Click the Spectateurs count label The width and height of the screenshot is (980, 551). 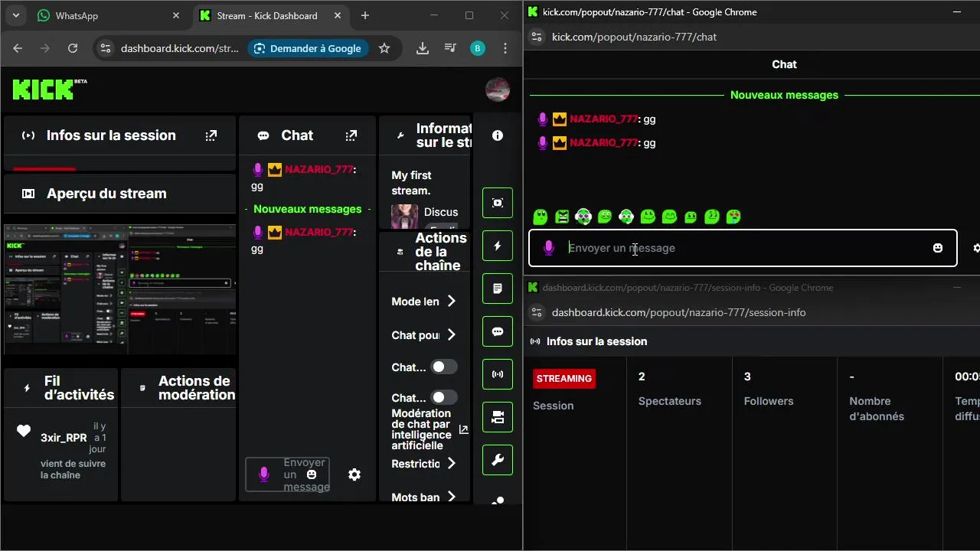pyautogui.click(x=670, y=401)
